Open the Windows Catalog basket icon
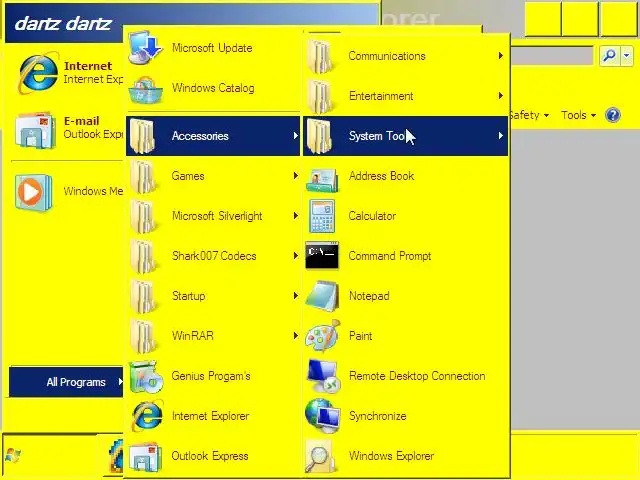Image resolution: width=640 pixels, height=480 pixels. click(x=145, y=89)
